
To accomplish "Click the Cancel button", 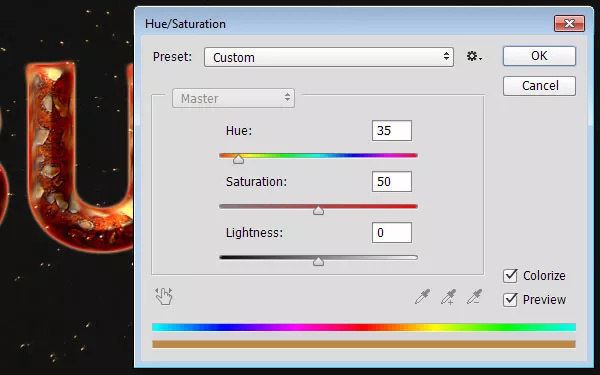I will [539, 85].
